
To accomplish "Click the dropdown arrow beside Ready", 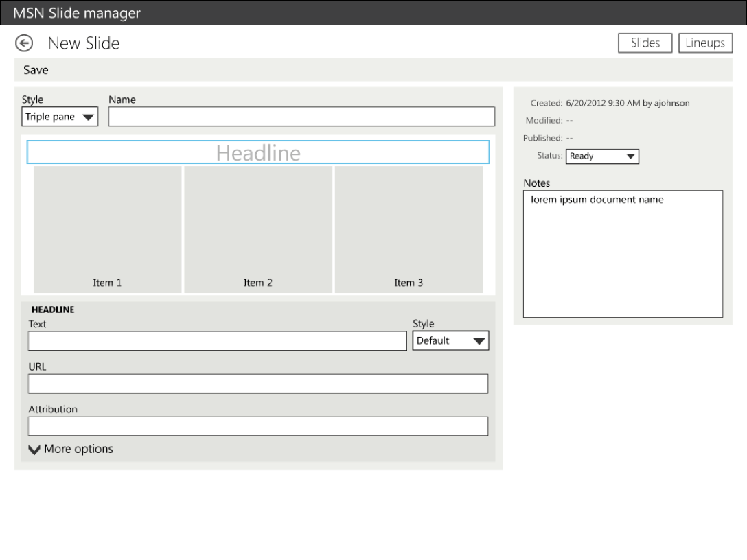I will pos(630,156).
